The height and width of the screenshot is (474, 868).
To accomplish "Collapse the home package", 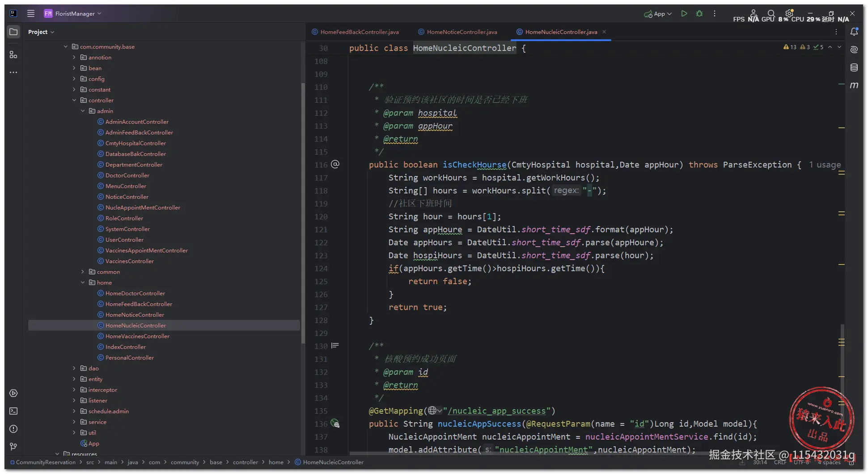I will click(83, 282).
